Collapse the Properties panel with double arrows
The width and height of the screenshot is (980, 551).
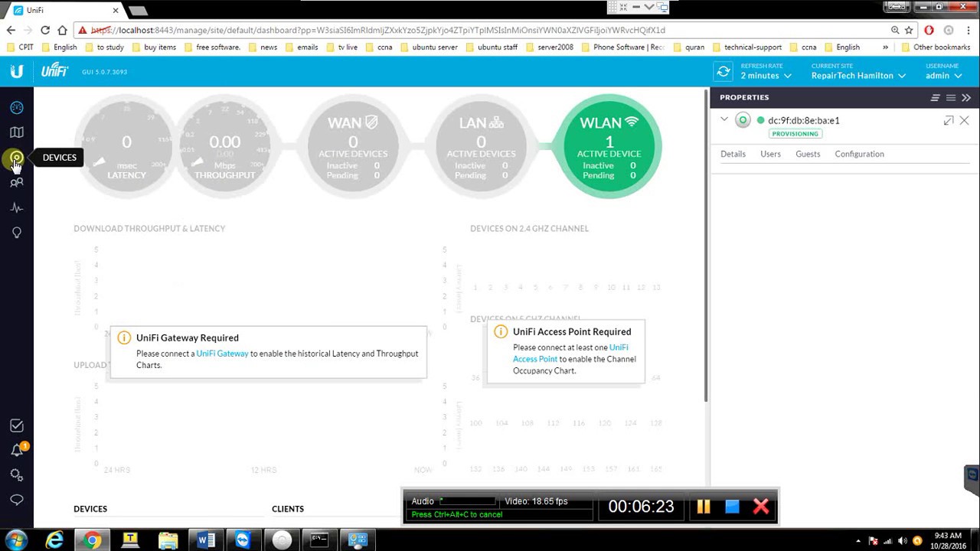(966, 98)
